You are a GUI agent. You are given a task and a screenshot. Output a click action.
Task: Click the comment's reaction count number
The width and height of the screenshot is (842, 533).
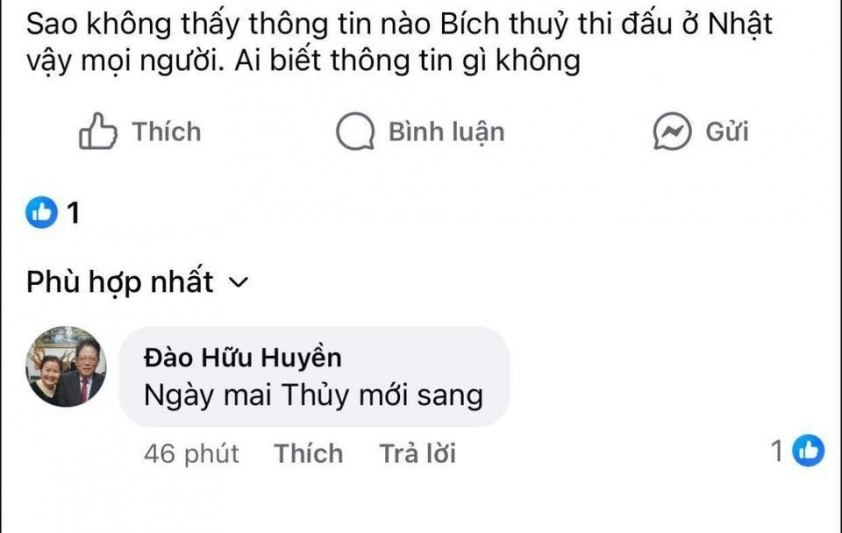point(777,453)
